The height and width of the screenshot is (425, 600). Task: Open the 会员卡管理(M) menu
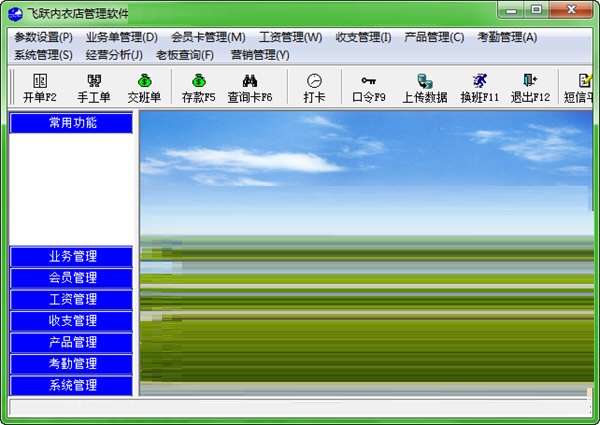[x=208, y=37]
